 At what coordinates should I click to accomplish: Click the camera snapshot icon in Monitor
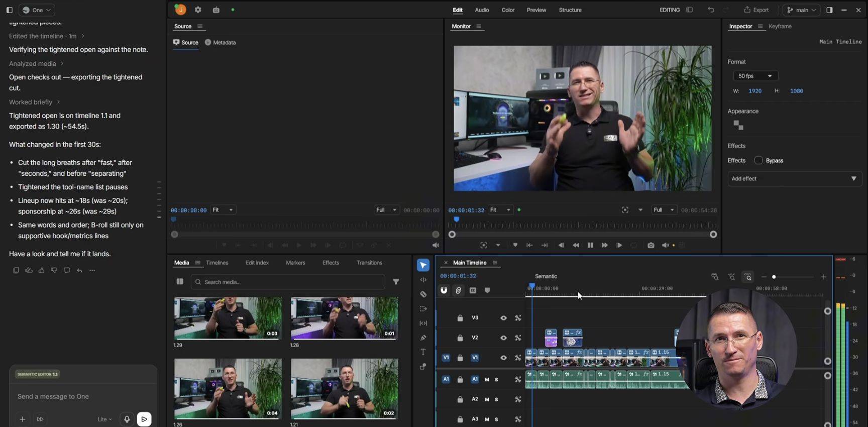(x=651, y=245)
